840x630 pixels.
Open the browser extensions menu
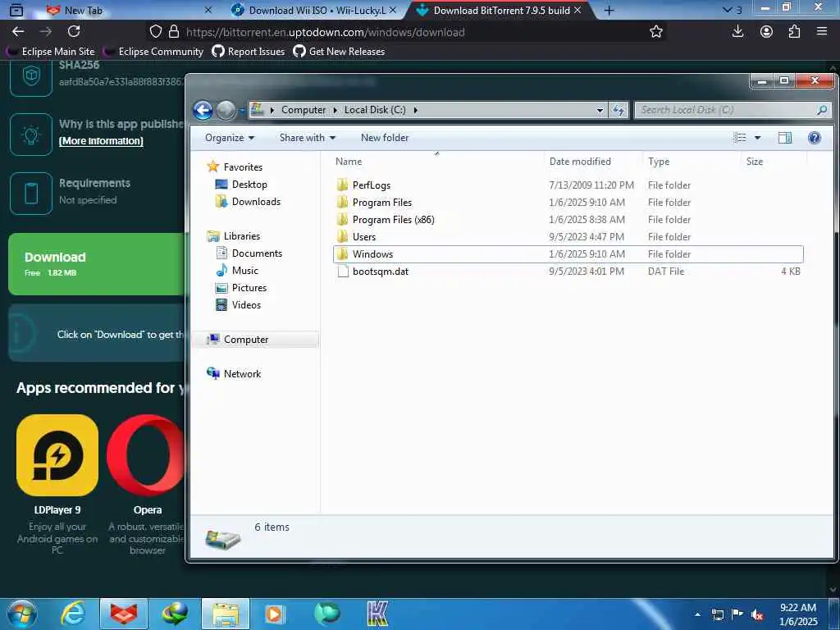[794, 32]
